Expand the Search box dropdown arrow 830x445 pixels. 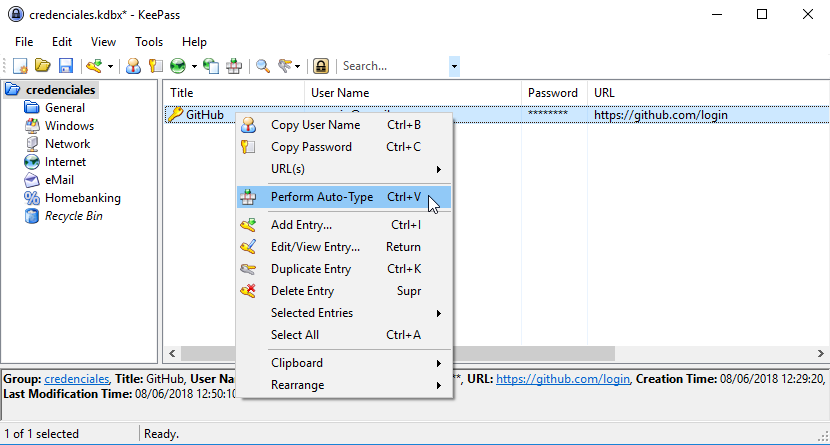(x=454, y=67)
